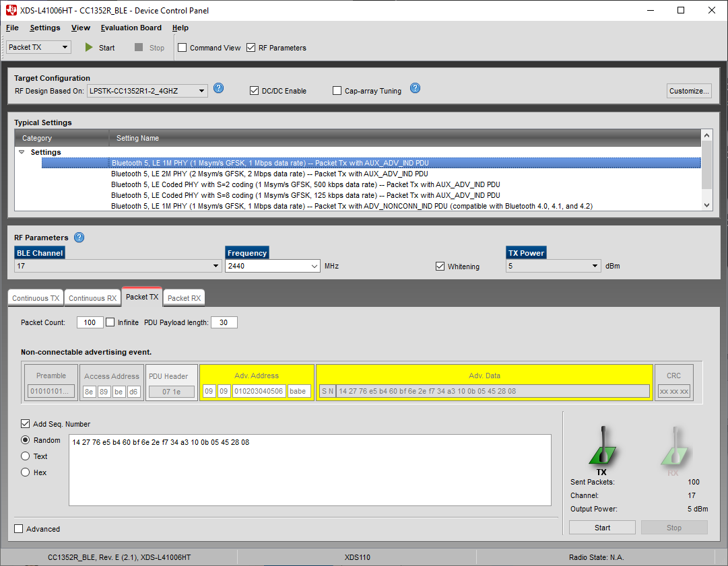The width and height of the screenshot is (728, 566).
Task: Click the Start label in the toolbar
Action: tap(107, 48)
